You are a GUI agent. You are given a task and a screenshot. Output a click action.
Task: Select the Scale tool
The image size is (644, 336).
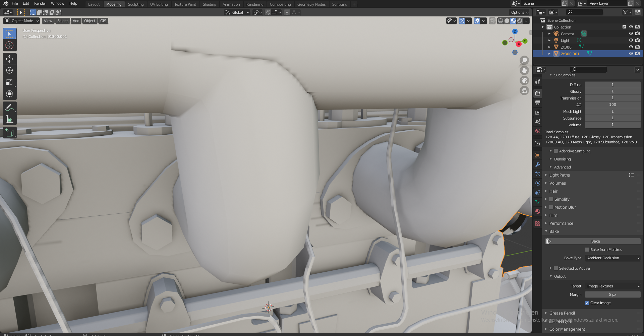point(9,82)
